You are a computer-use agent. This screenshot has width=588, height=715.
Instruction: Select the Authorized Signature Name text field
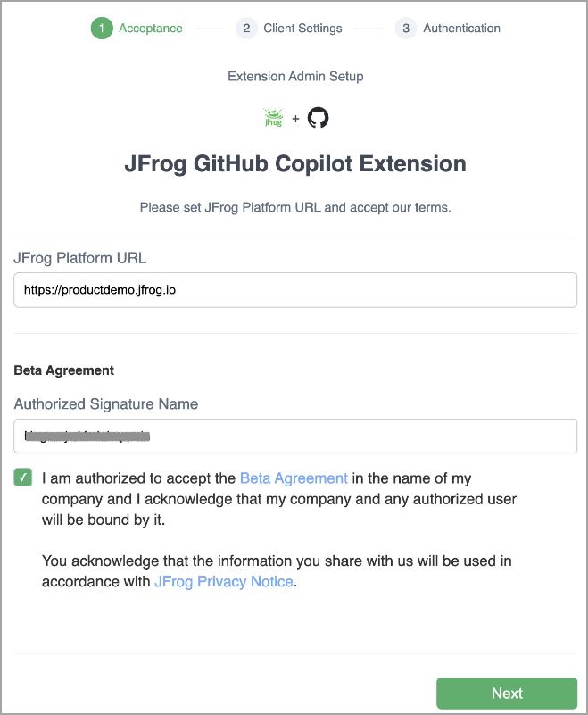click(294, 436)
